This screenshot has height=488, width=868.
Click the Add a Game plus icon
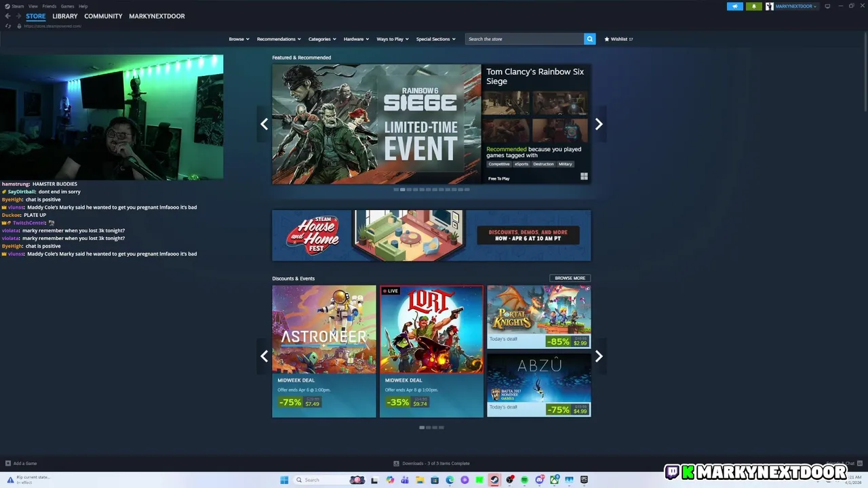(8, 464)
